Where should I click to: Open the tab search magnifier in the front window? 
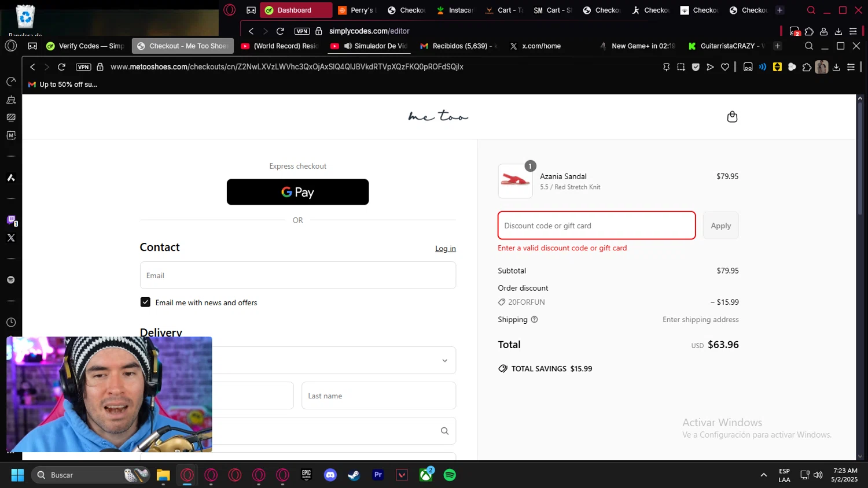coord(809,46)
